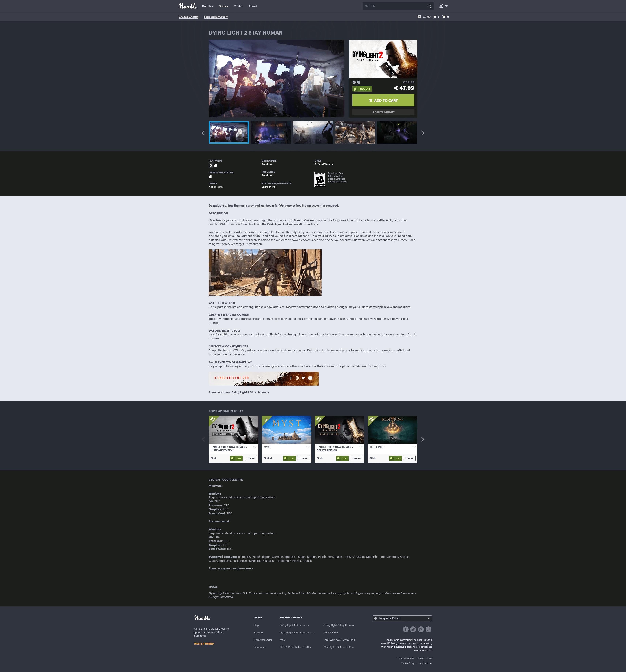
Task: Open the Terms of Service link
Action: tap(406, 658)
